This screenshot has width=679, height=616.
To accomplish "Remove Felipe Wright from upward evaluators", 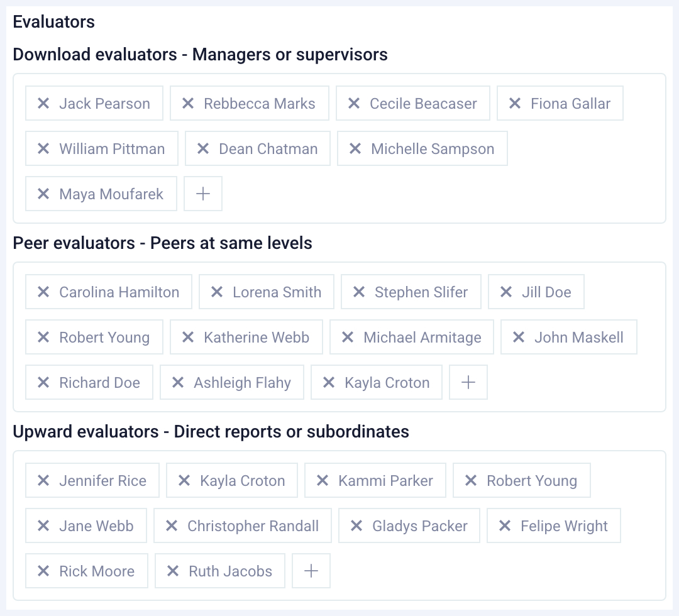I will [x=505, y=525].
